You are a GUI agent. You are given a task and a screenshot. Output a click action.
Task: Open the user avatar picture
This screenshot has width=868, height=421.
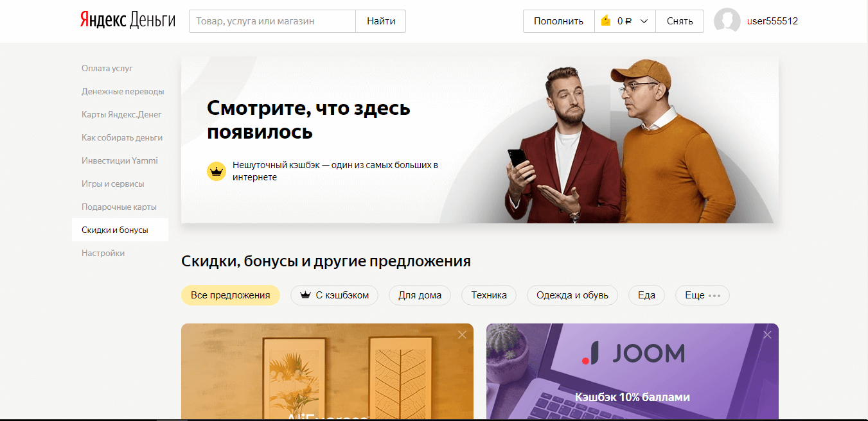click(x=727, y=21)
